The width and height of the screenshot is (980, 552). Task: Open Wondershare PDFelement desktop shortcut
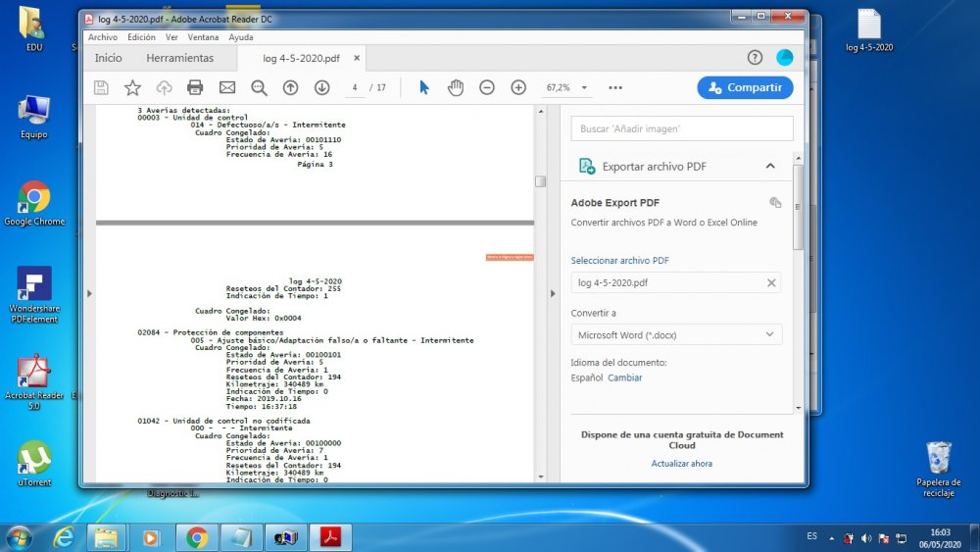pos(33,294)
